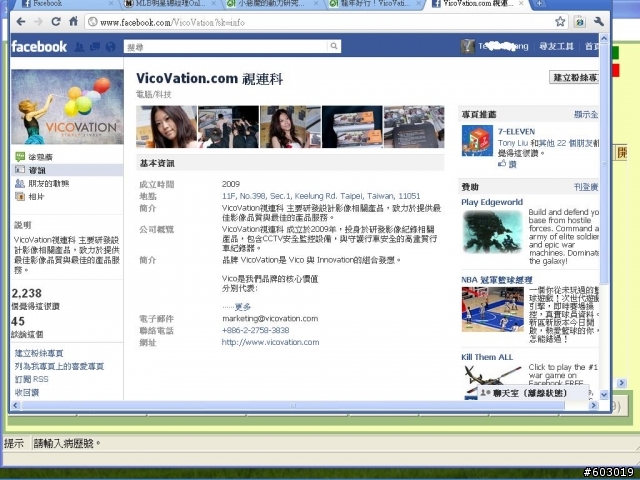Open Play Edgeworld ad title
The height and width of the screenshot is (480, 640).
tap(492, 202)
